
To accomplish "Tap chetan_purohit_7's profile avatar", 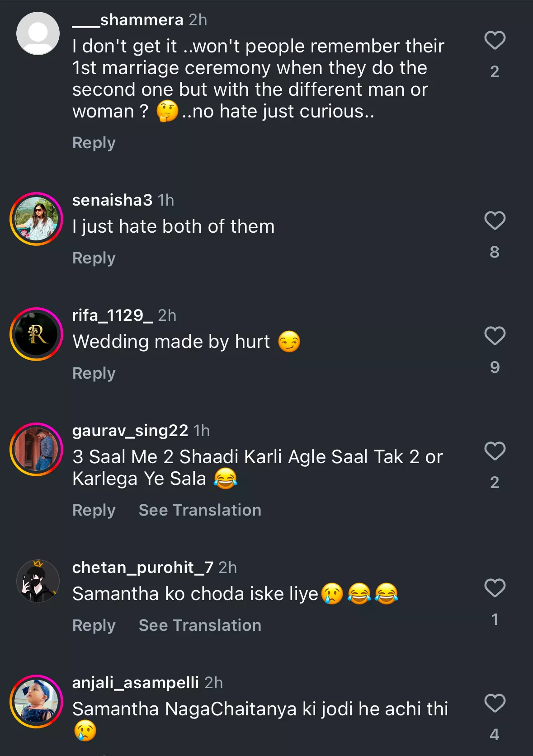I will tap(38, 581).
